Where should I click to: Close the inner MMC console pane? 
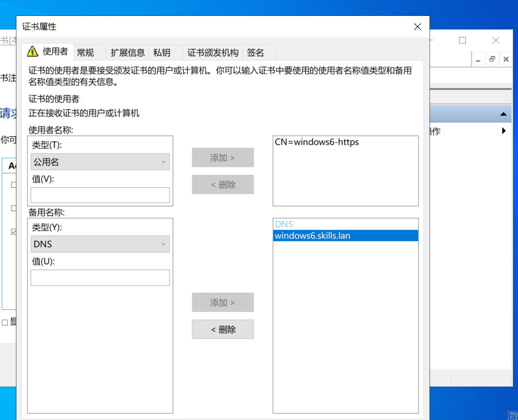click(505, 60)
